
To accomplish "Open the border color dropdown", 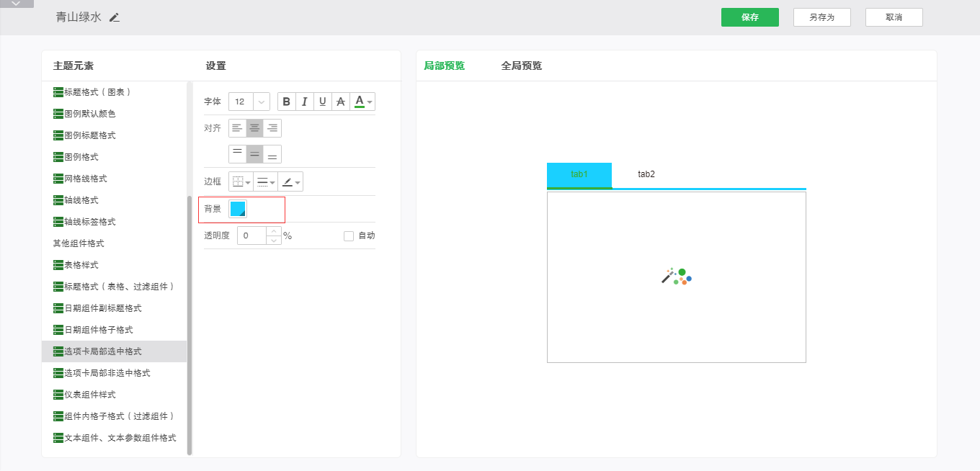I will [x=291, y=182].
